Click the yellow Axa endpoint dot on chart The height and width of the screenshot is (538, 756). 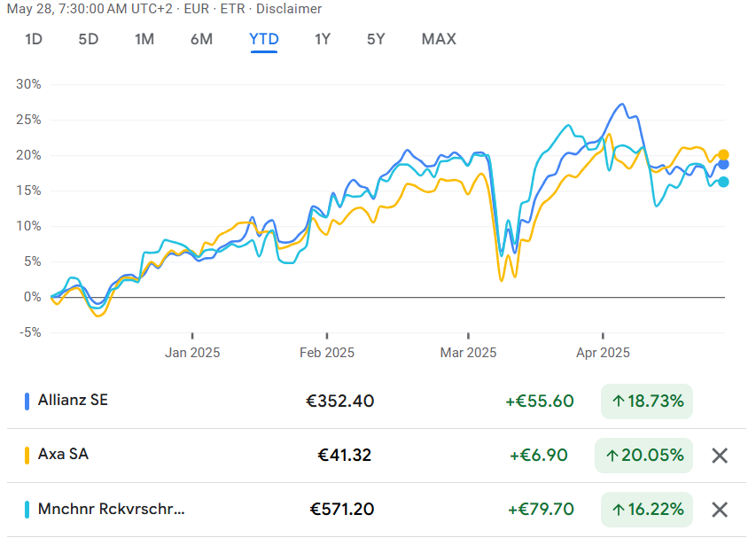[723, 155]
